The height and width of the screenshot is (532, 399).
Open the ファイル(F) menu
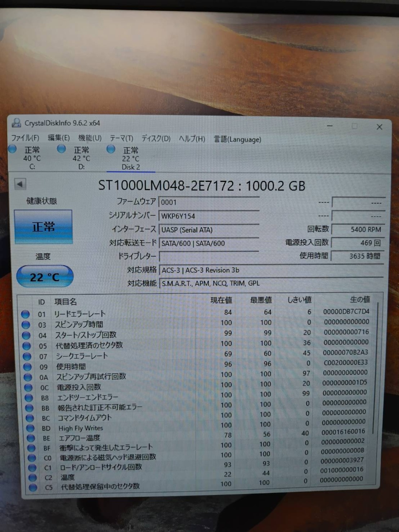click(25, 138)
